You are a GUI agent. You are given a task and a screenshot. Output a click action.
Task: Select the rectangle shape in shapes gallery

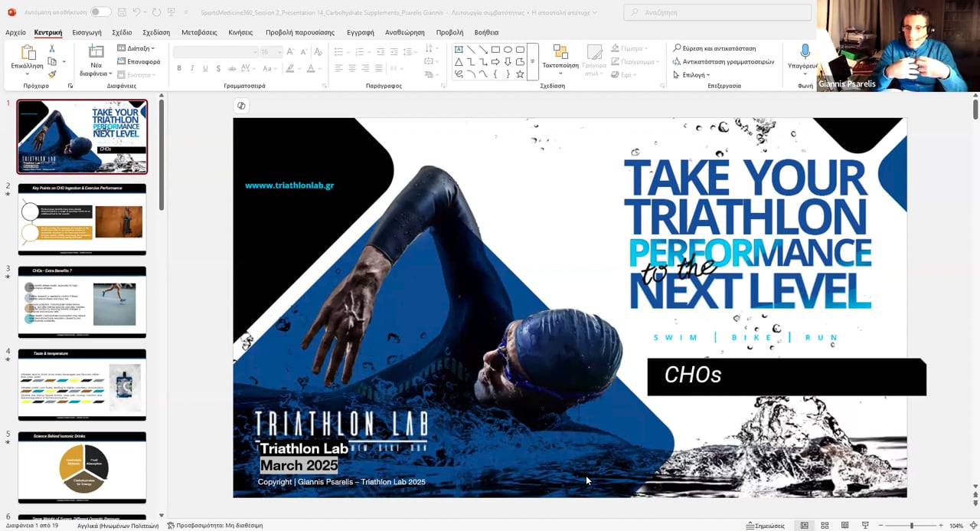[x=495, y=50]
